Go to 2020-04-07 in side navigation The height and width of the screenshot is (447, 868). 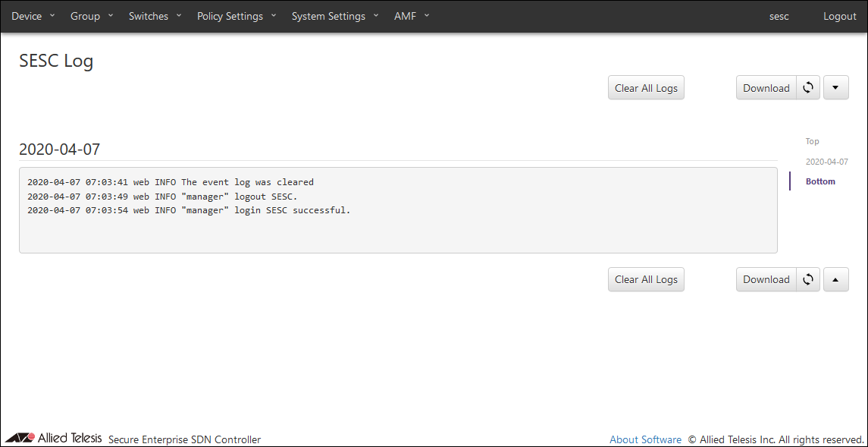tap(826, 162)
